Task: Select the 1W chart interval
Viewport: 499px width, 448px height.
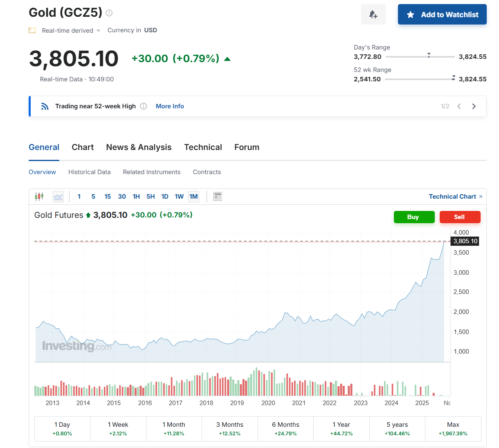Action: pyautogui.click(x=179, y=197)
